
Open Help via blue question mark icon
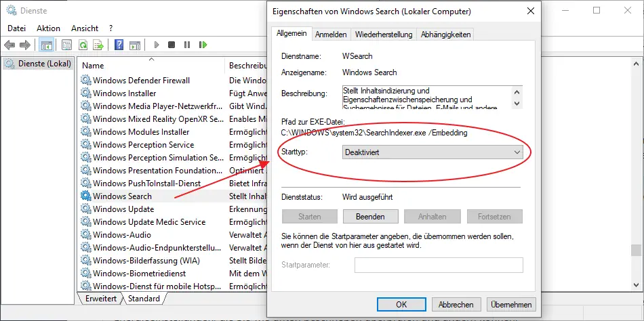pyautogui.click(x=119, y=45)
